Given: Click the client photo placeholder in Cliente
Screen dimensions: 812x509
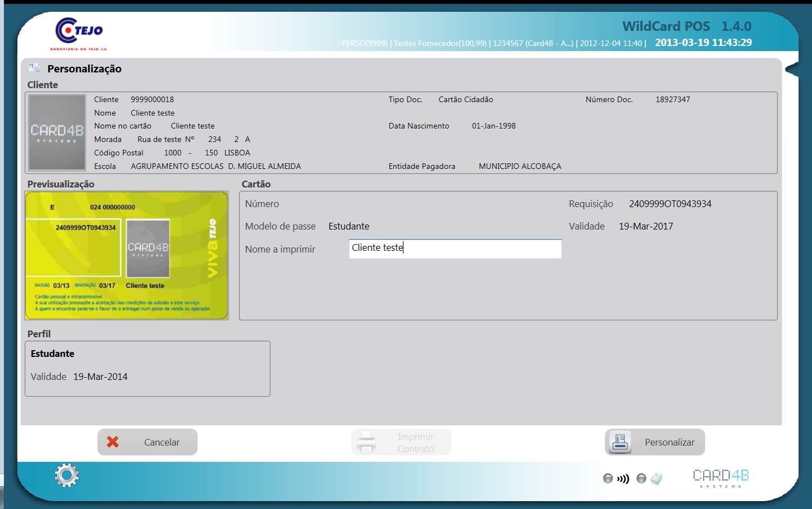Looking at the screenshot, I should click(57, 132).
